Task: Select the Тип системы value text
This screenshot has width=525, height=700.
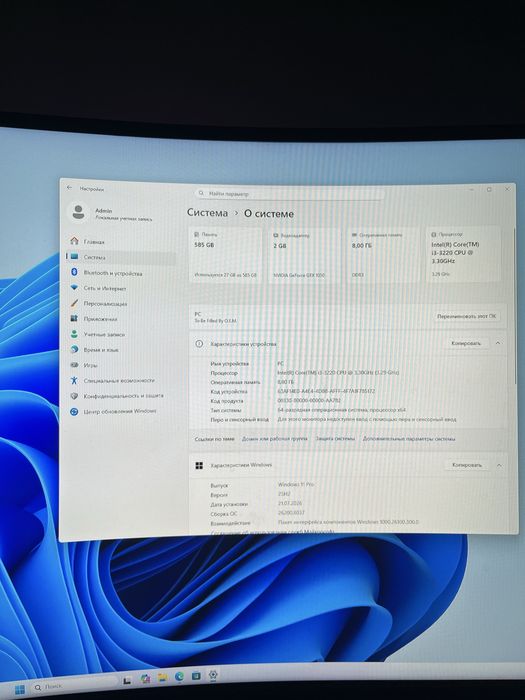Action: (342, 410)
